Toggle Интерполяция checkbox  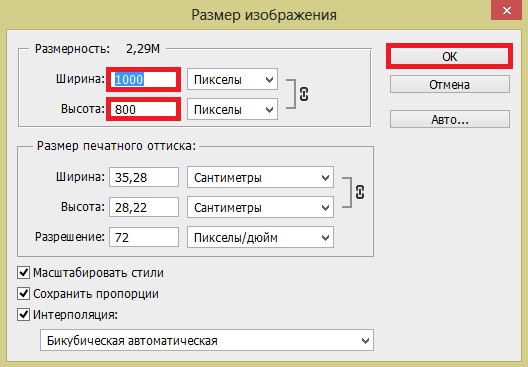click(23, 315)
